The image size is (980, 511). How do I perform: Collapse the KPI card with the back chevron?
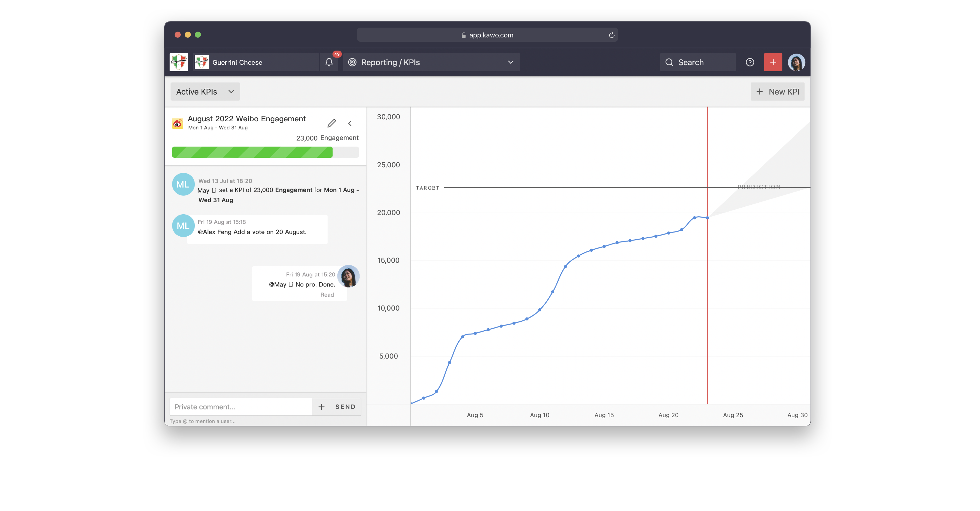pos(350,123)
